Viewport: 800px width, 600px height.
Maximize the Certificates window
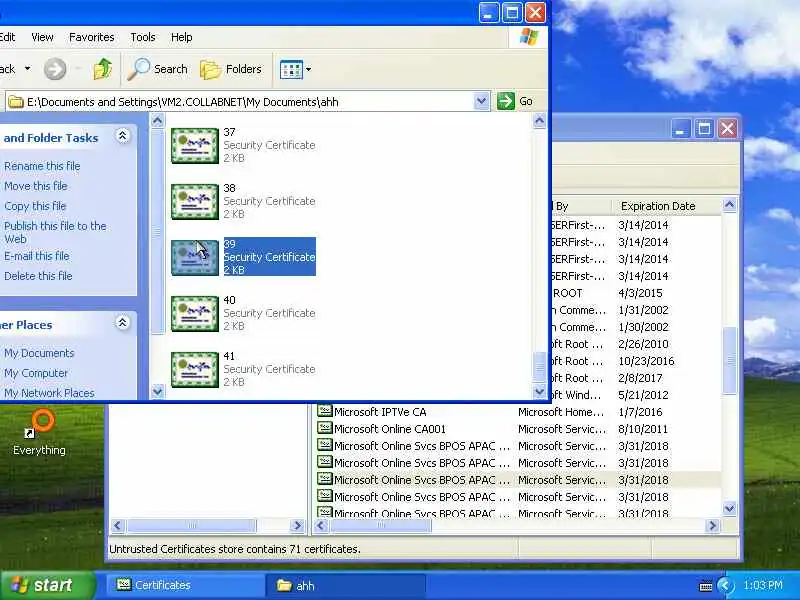pos(704,129)
